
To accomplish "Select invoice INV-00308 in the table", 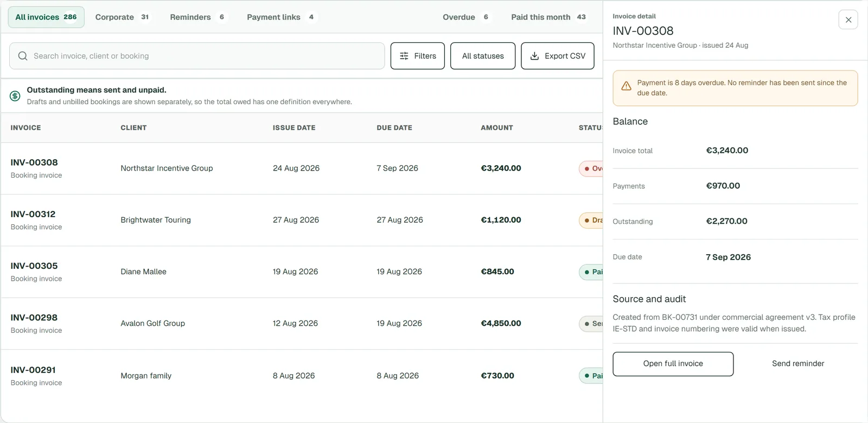I will click(x=34, y=162).
